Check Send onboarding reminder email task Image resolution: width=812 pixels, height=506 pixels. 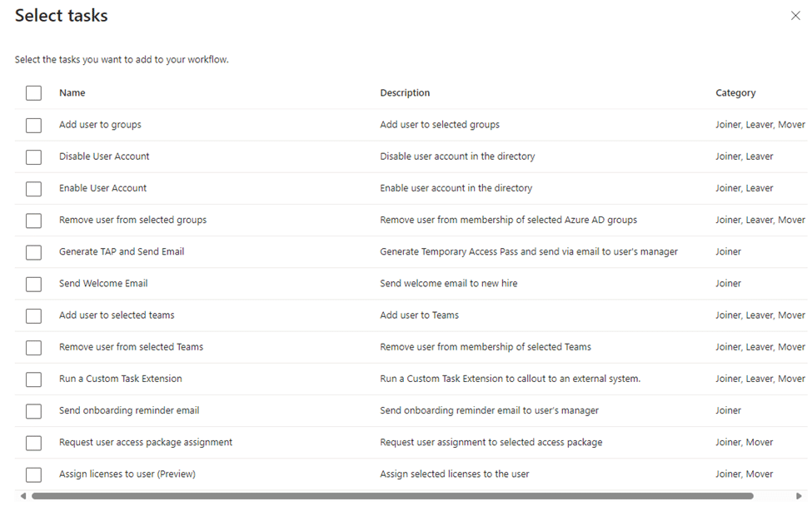33,411
